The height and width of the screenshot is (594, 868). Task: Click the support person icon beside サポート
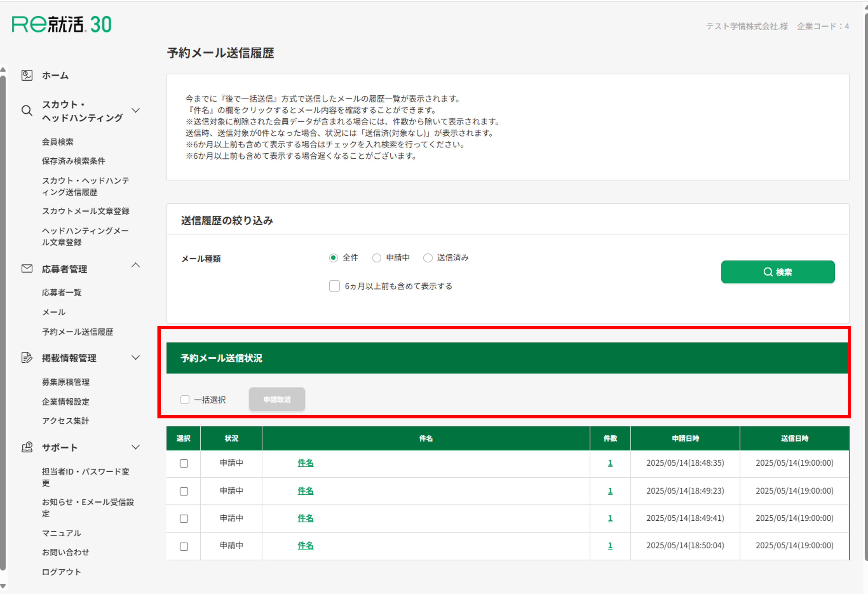pos(27,447)
